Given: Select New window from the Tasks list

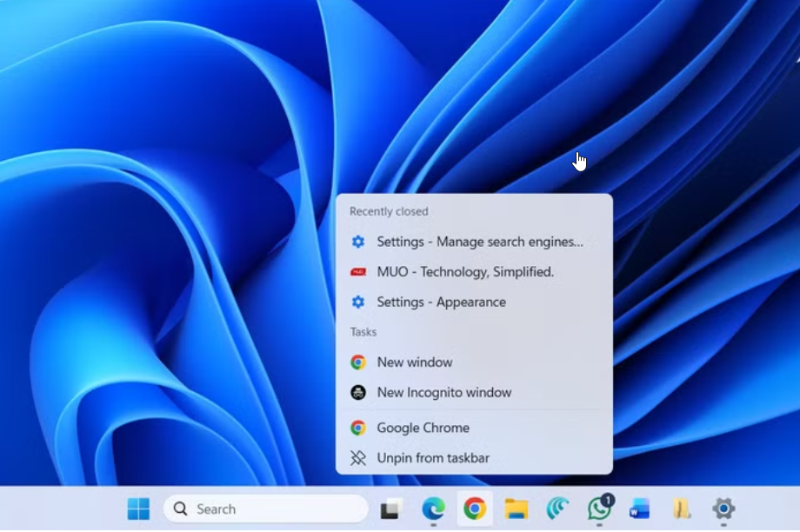Looking at the screenshot, I should click(414, 362).
